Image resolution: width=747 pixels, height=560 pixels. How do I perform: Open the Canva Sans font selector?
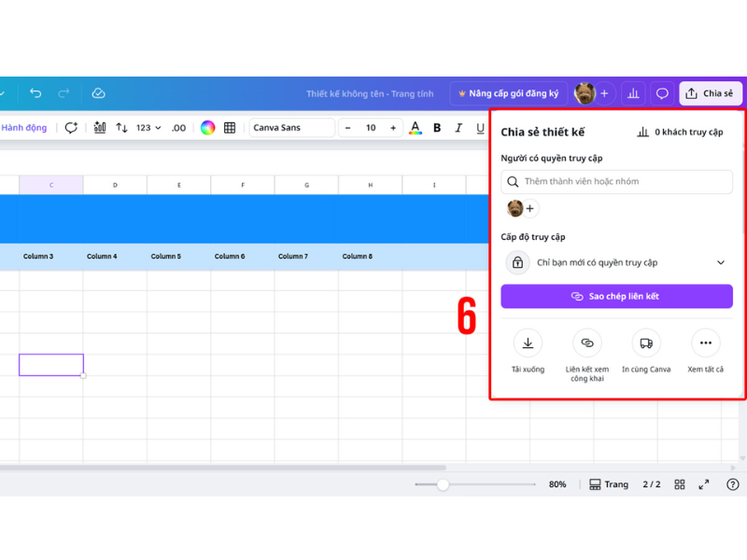(291, 127)
